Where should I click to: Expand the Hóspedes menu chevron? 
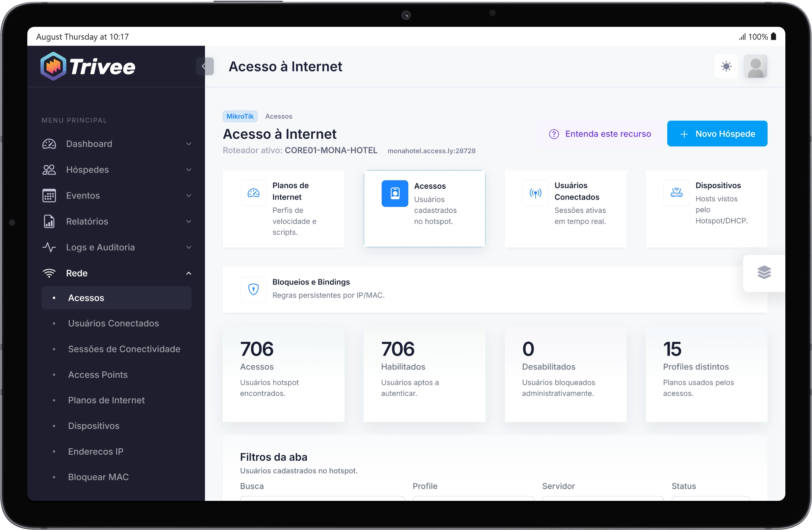[x=189, y=170]
